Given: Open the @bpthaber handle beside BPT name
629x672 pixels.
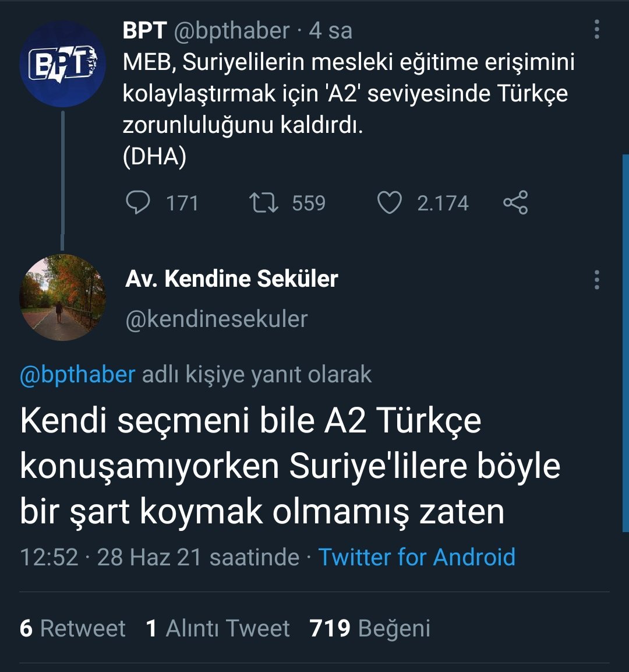Looking at the screenshot, I should [x=231, y=31].
